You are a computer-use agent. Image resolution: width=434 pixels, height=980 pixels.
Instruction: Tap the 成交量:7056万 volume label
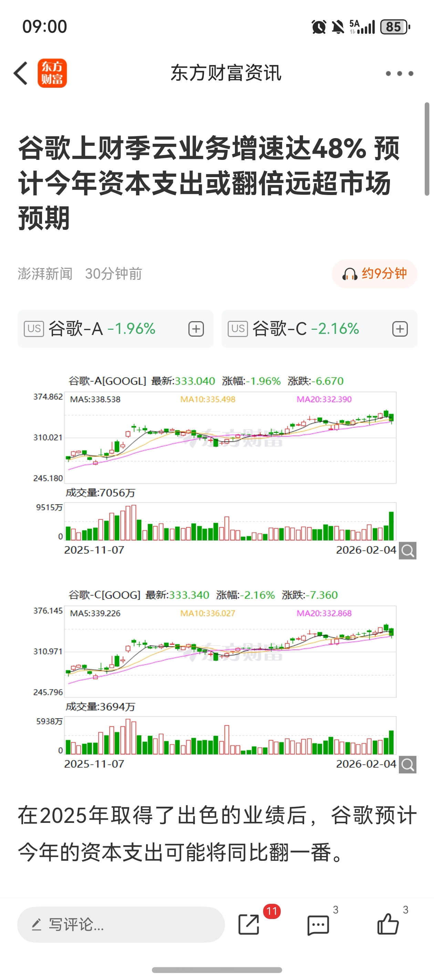[x=101, y=493]
